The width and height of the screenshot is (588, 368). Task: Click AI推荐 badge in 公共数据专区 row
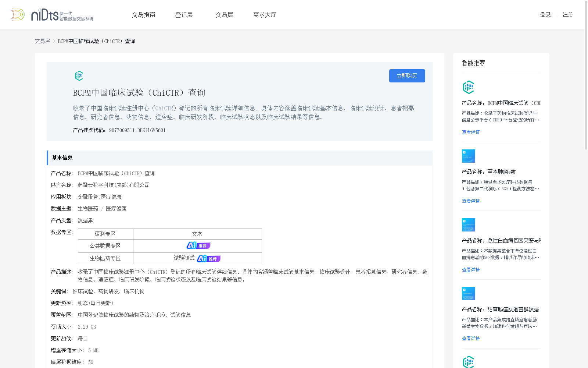point(198,245)
